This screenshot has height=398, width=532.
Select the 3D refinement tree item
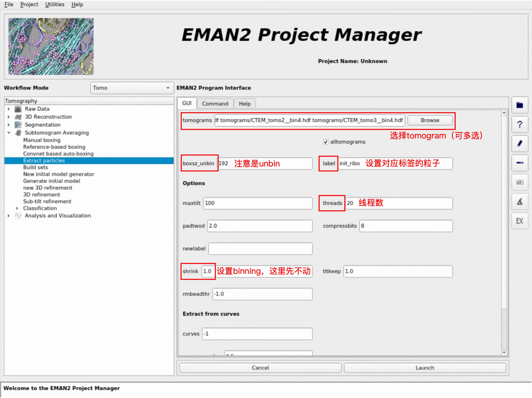(42, 194)
